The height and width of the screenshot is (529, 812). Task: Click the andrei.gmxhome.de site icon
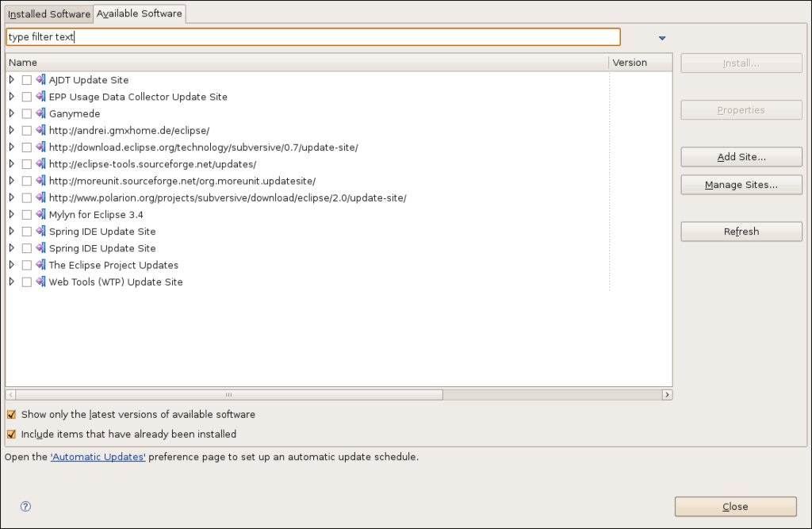pos(40,130)
